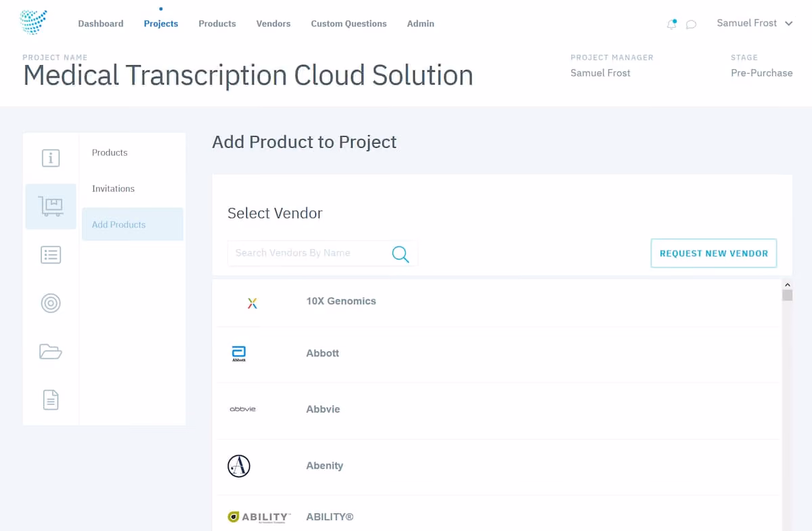
Task: Open the checklist sidebar icon
Action: pos(51,255)
